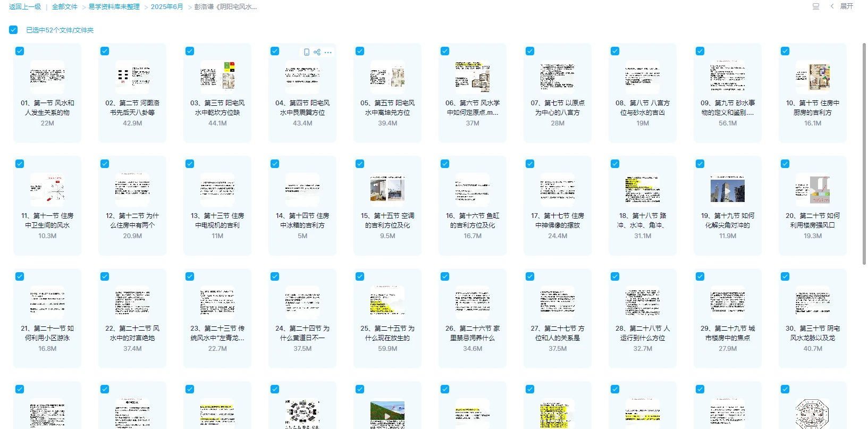Click file name 03、第三节 阳宅风水中乾坎方位缺
The width and height of the screenshot is (868, 429).
point(217,108)
